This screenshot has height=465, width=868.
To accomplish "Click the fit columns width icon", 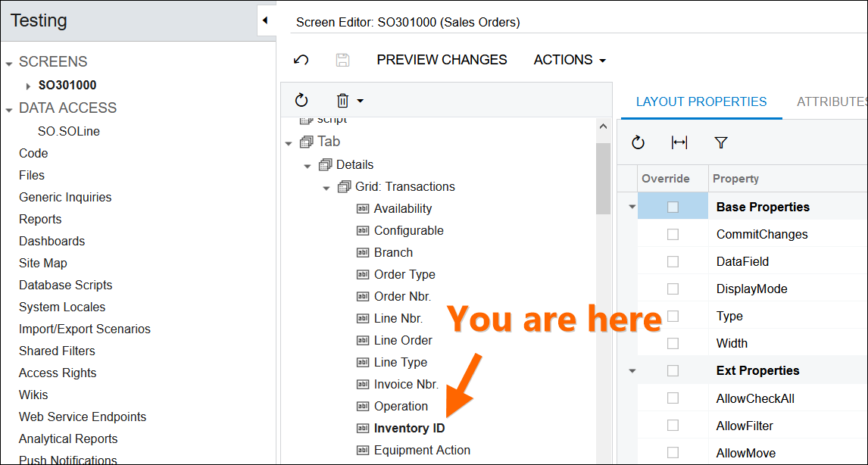I will pyautogui.click(x=679, y=142).
